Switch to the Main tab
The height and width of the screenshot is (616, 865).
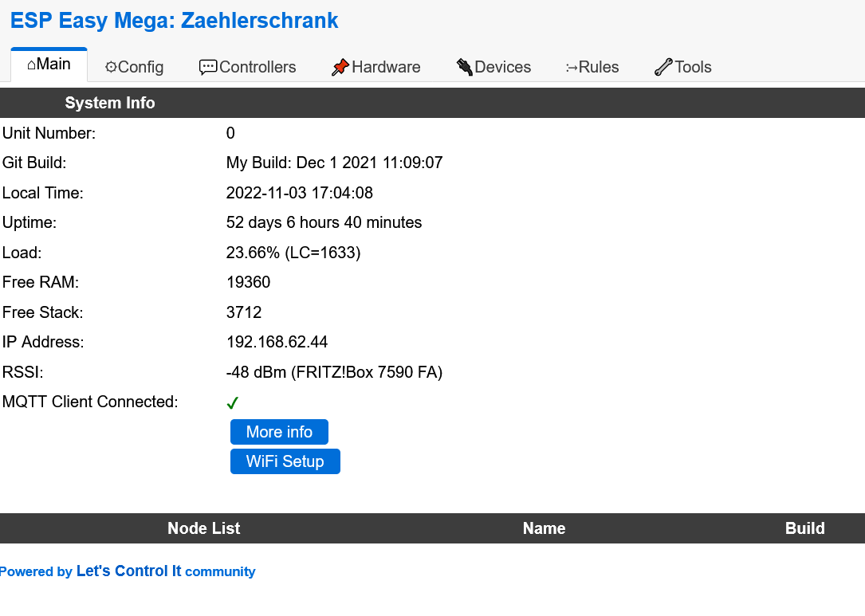(49, 65)
